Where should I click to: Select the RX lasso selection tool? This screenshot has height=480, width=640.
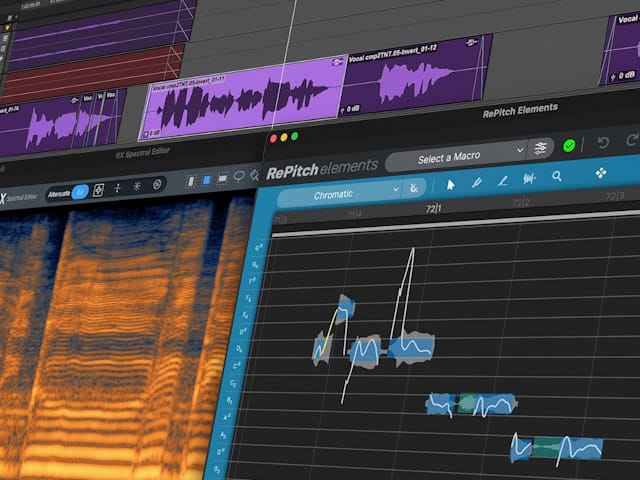(239, 177)
